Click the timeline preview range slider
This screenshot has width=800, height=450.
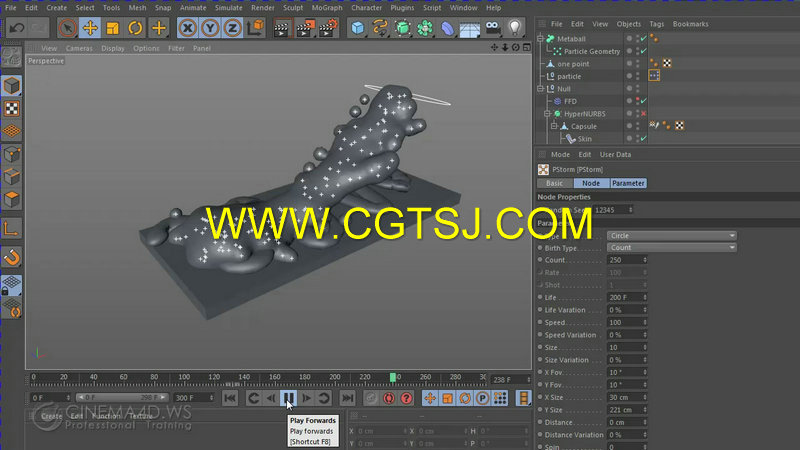coord(122,397)
